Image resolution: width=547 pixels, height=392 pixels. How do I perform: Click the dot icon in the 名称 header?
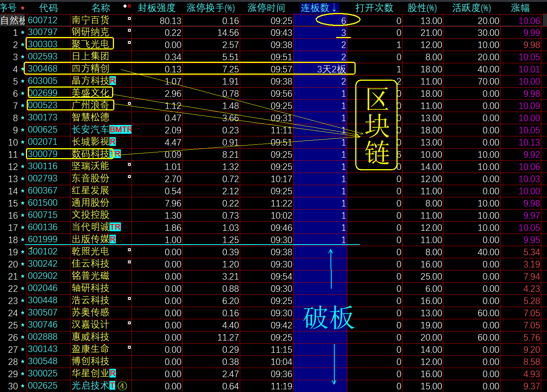coord(125,6)
